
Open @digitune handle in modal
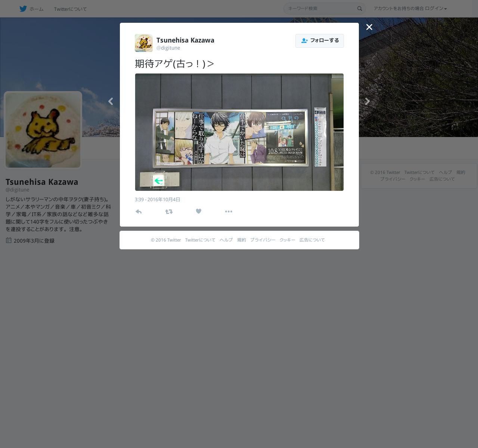[168, 48]
